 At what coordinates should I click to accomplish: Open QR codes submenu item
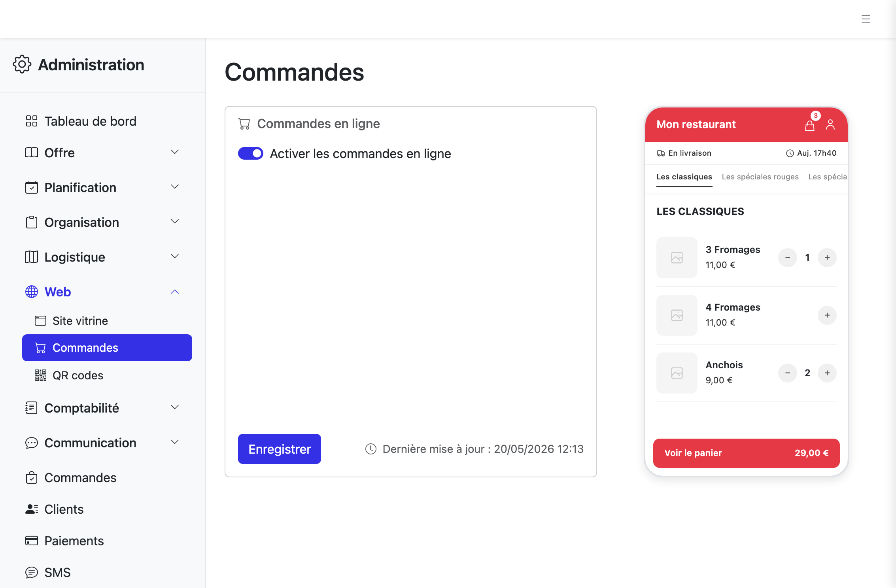tap(107, 375)
